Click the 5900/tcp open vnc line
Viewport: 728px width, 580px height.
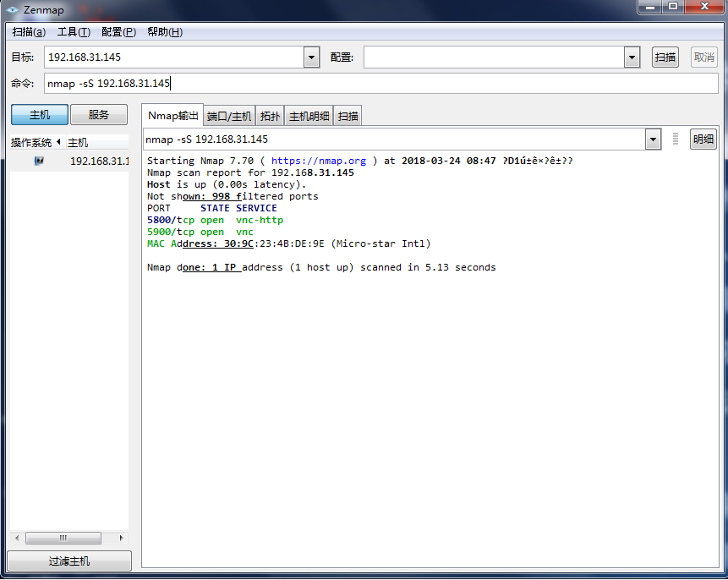coord(200,232)
